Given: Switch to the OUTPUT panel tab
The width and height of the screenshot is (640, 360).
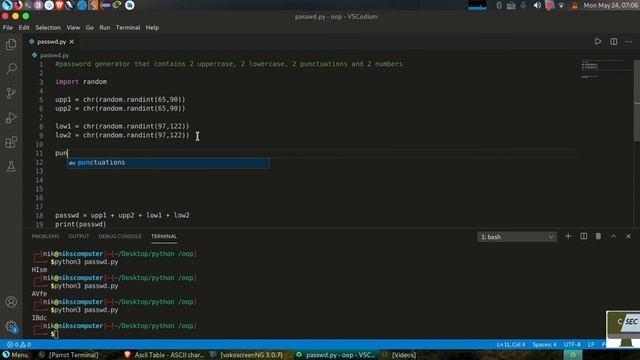Looking at the screenshot, I should (79, 236).
